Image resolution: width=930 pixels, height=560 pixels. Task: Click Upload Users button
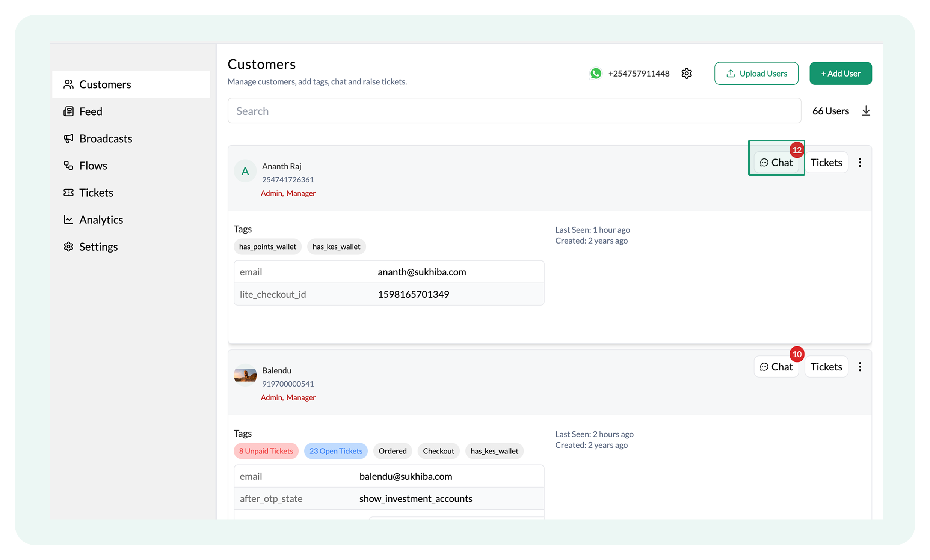point(756,74)
